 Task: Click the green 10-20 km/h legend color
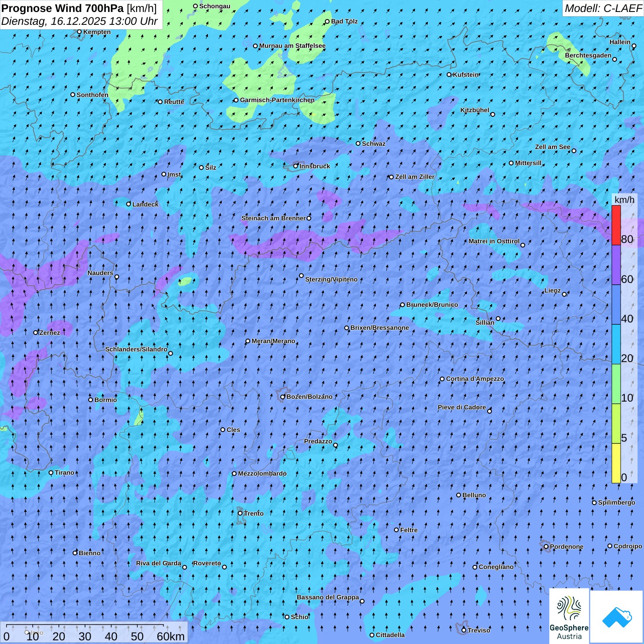tap(616, 384)
